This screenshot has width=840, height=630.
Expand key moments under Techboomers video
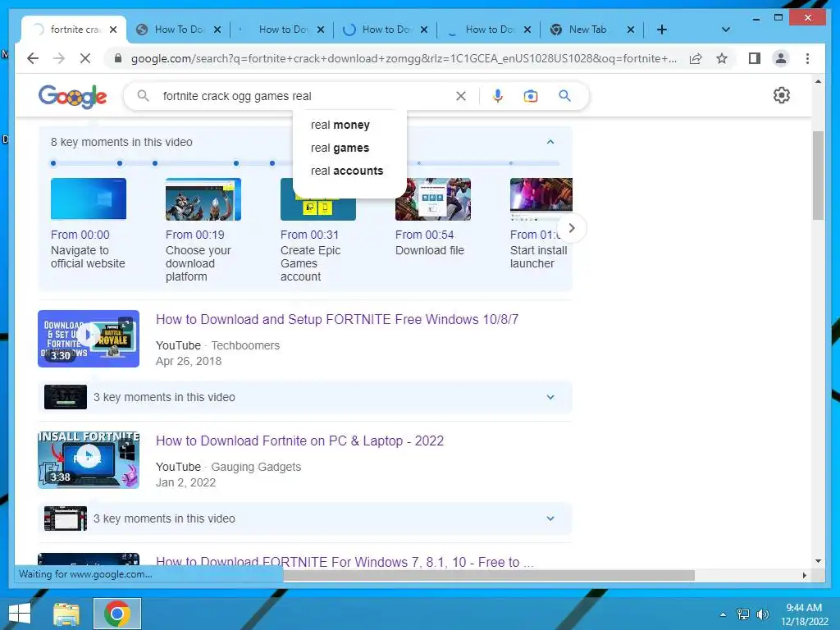[550, 397]
